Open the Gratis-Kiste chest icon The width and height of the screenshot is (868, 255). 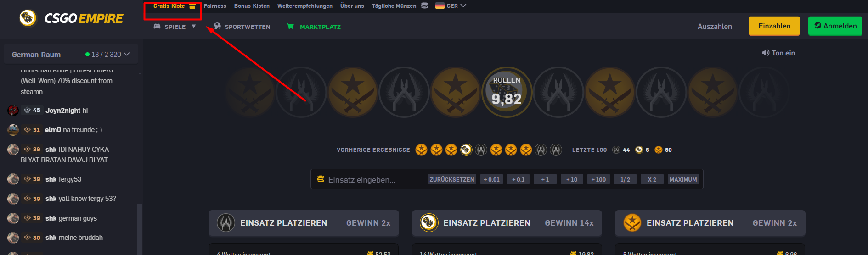coord(192,6)
